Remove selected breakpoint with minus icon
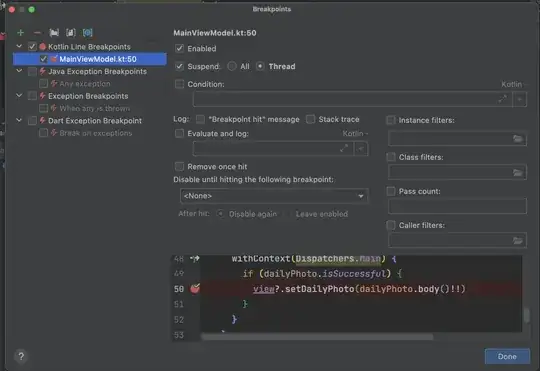 coord(37,33)
